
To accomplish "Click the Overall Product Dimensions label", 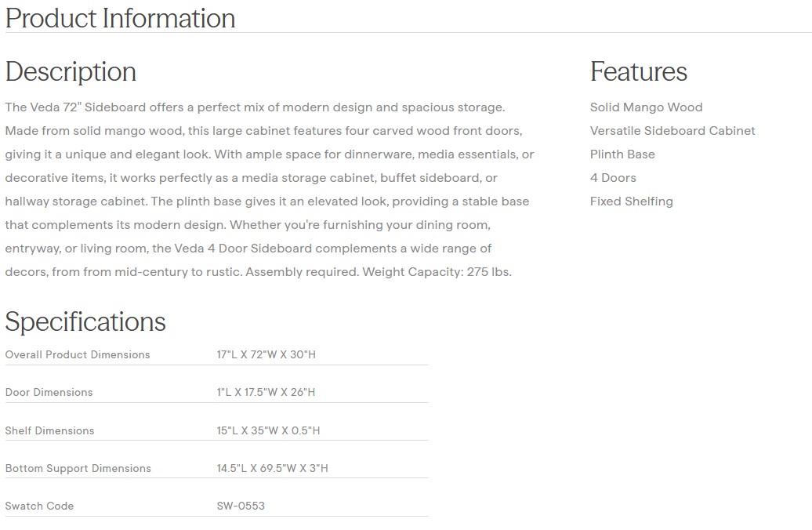I will click(78, 354).
